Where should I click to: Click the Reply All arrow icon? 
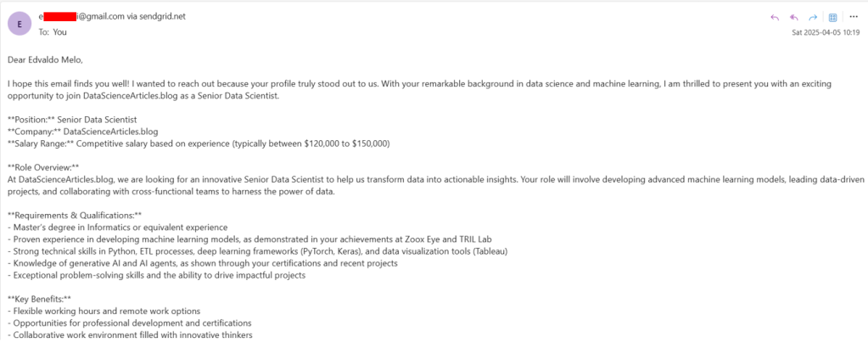(x=794, y=17)
